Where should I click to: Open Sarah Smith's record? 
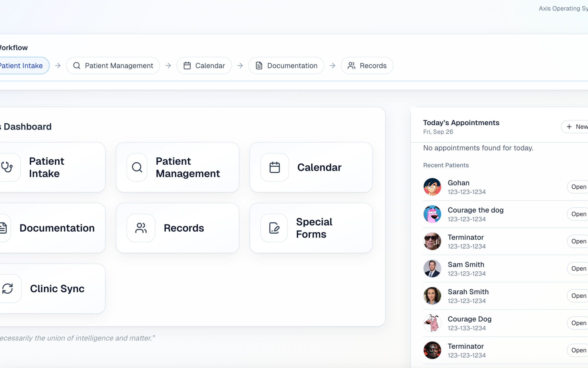[x=578, y=296]
